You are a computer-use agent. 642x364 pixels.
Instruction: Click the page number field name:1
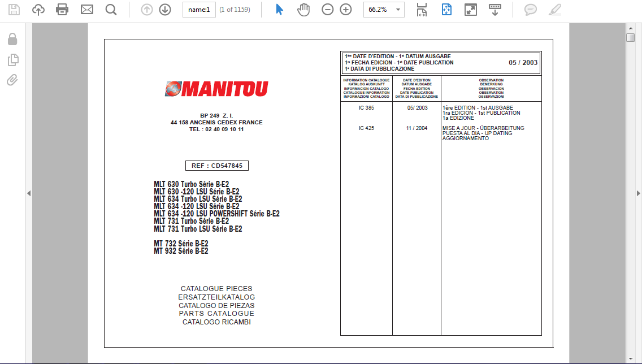point(199,10)
